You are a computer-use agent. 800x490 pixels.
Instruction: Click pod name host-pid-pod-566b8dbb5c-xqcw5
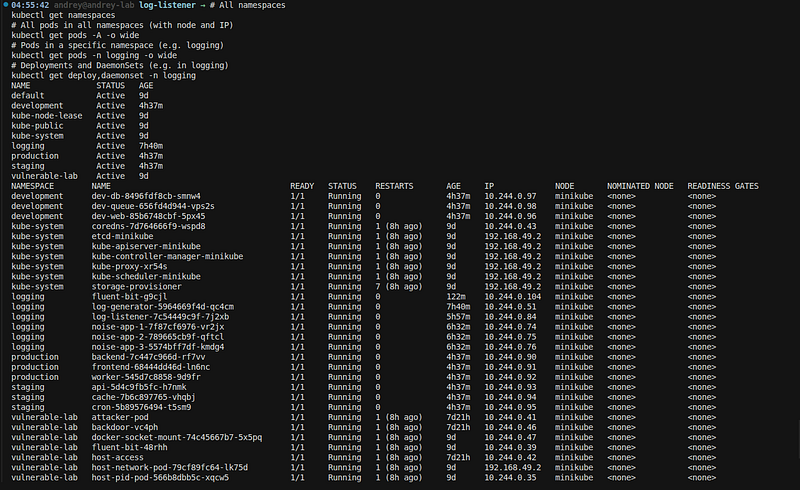(160, 478)
